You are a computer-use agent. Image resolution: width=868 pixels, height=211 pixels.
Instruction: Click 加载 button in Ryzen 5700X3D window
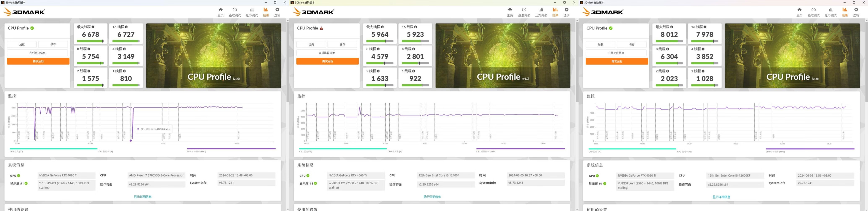coord(22,45)
